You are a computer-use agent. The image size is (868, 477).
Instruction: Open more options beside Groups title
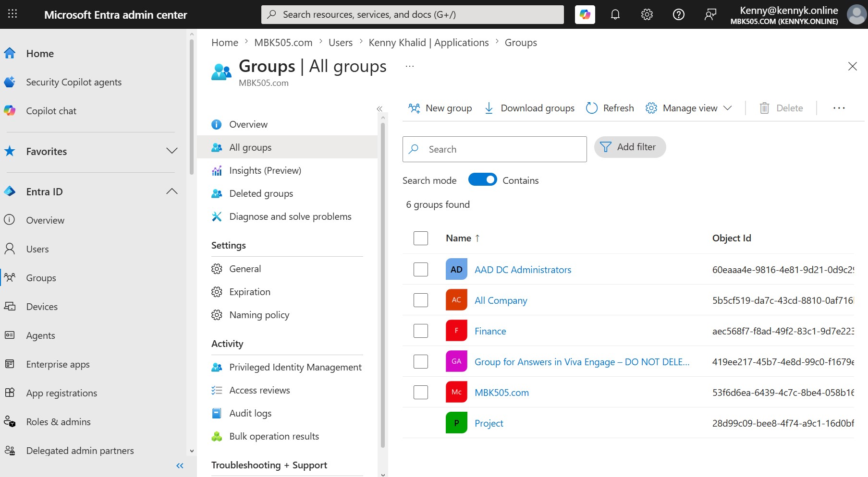pos(409,66)
